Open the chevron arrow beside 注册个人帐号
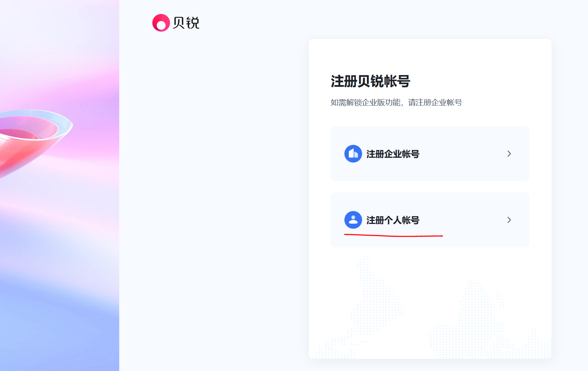Viewport: 588px width, 371px height. (509, 220)
